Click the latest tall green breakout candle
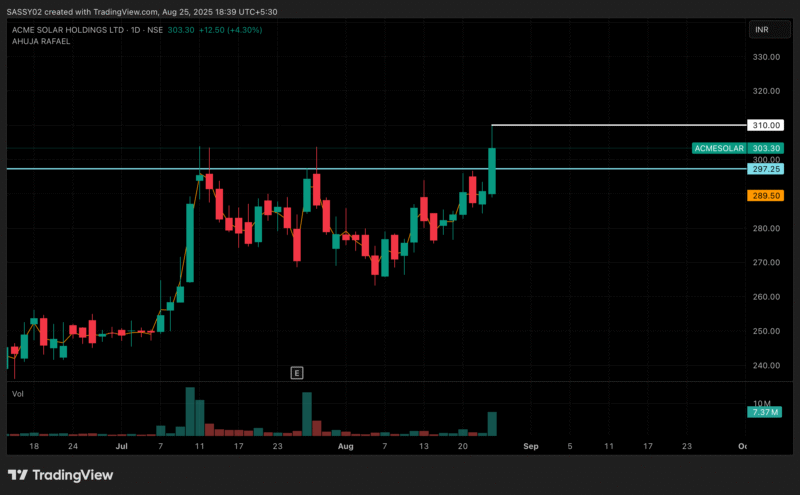 [492, 170]
